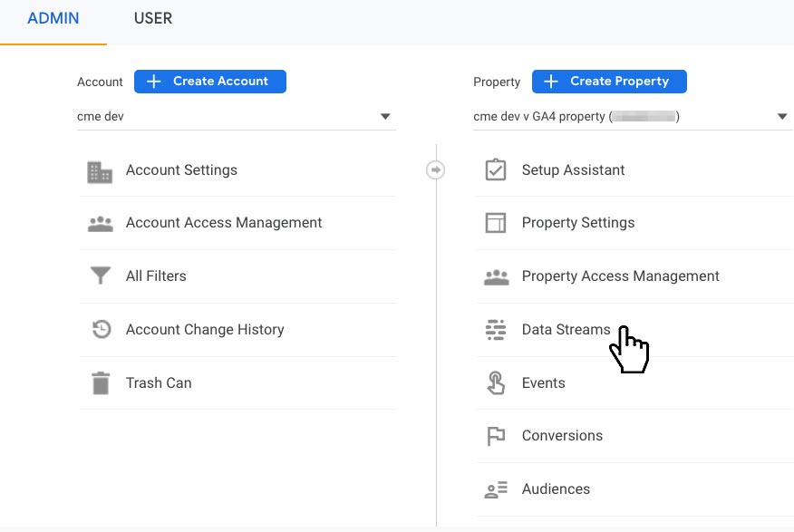Click the Audiences person-list icon
This screenshot has width=794, height=532.
point(496,489)
